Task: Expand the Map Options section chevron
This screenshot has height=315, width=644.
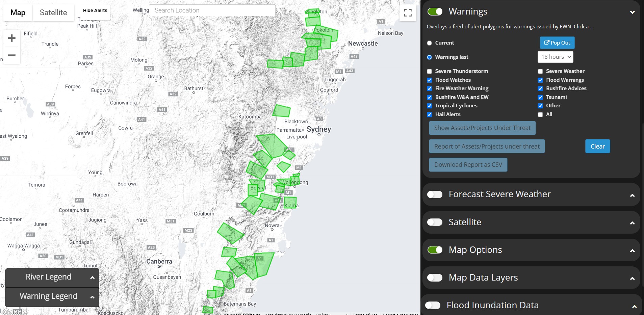Action: 632,251
